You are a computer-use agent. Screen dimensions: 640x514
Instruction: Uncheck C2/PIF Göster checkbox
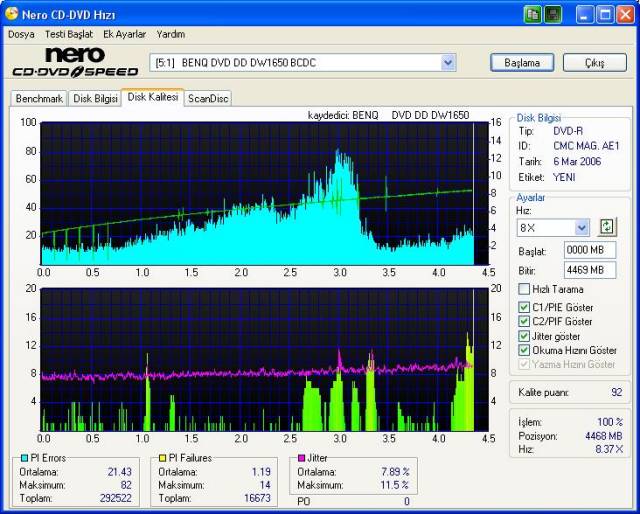tap(524, 321)
